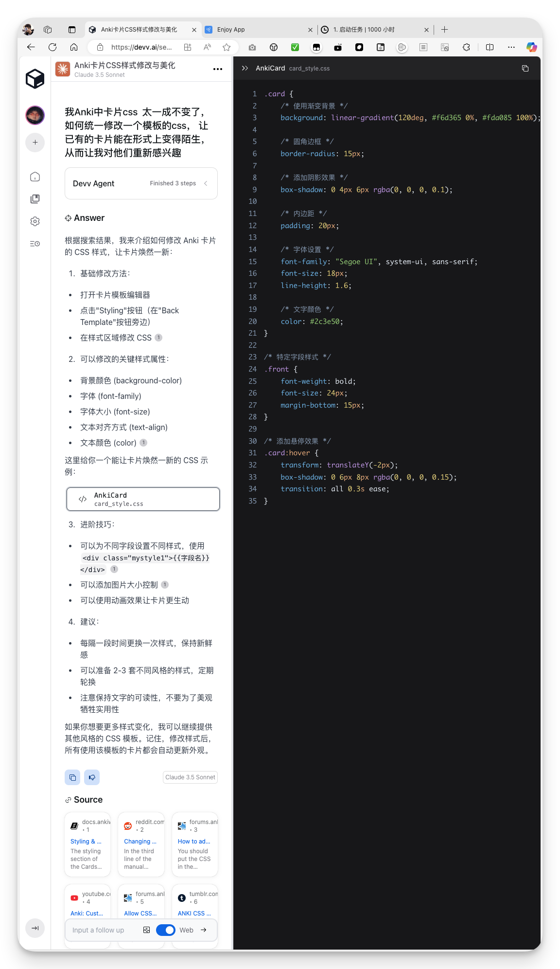The image size is (560, 969).
Task: Click the devv.ai address bar
Action: pos(141,47)
